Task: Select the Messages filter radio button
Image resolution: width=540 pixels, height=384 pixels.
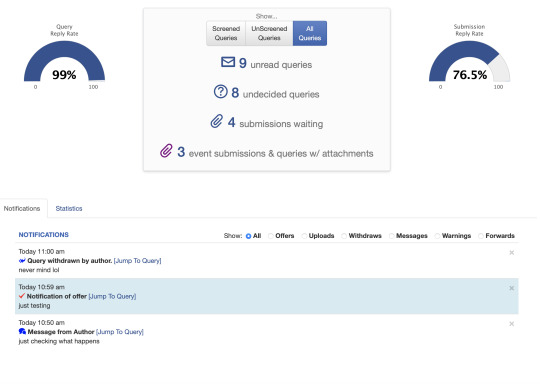Action: click(392, 236)
